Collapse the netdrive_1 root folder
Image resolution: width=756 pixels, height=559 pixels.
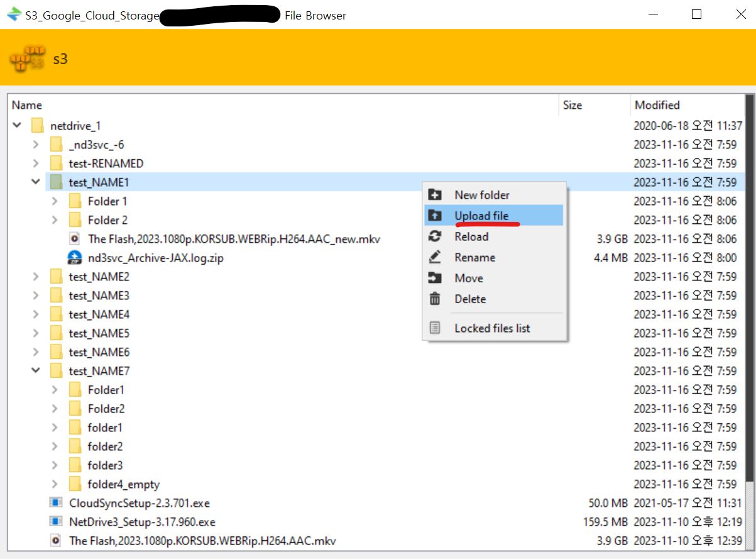pos(17,126)
